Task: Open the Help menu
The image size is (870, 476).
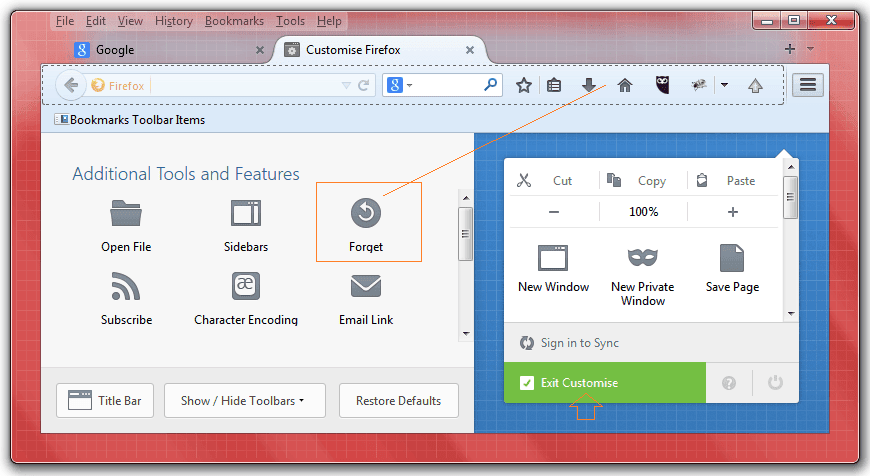Action: point(329,21)
